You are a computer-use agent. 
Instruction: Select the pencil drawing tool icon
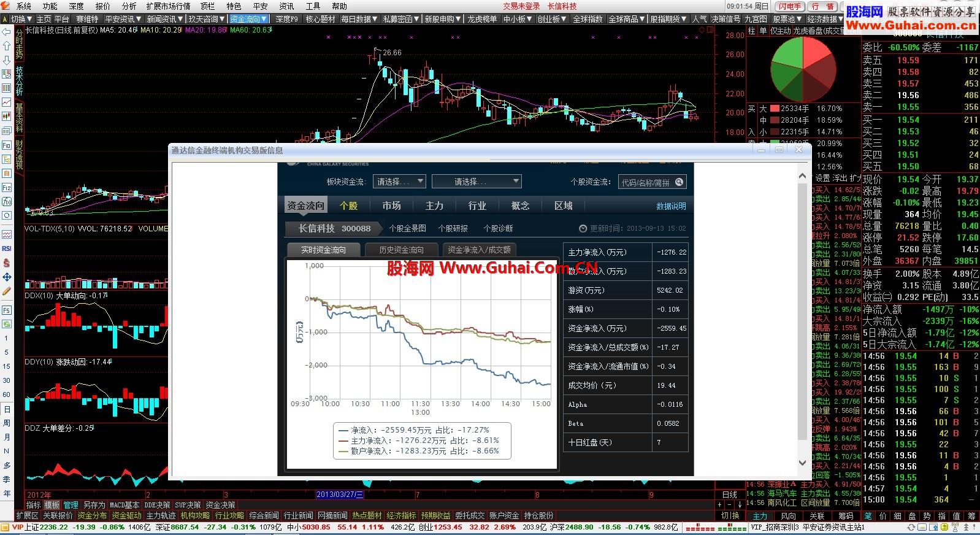point(7,291)
